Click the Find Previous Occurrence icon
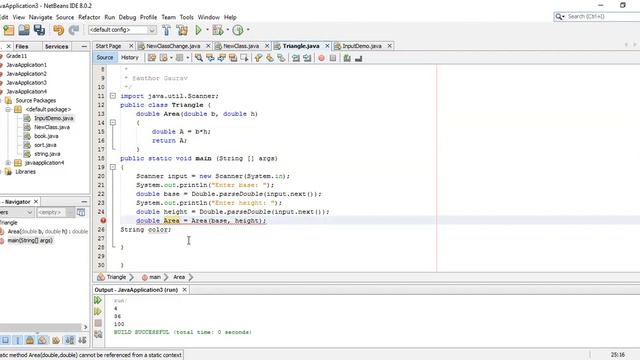Image resolution: width=640 pixels, height=360 pixels. point(210,58)
